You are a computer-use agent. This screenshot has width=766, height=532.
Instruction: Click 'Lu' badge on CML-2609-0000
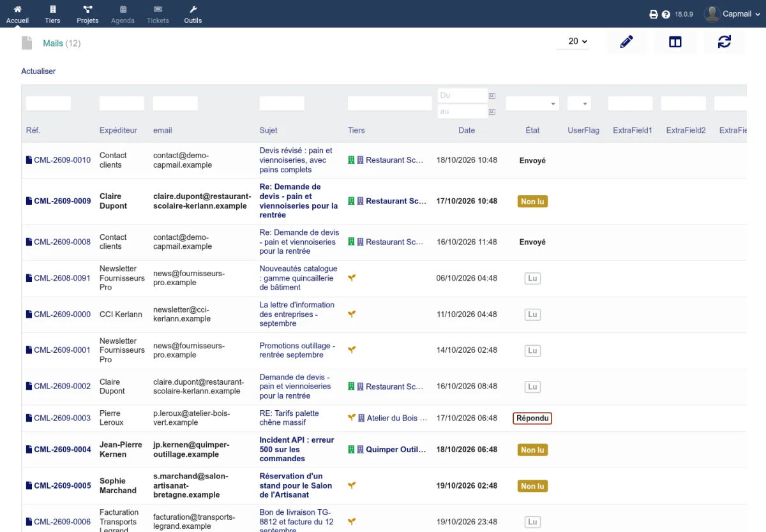[x=532, y=314]
